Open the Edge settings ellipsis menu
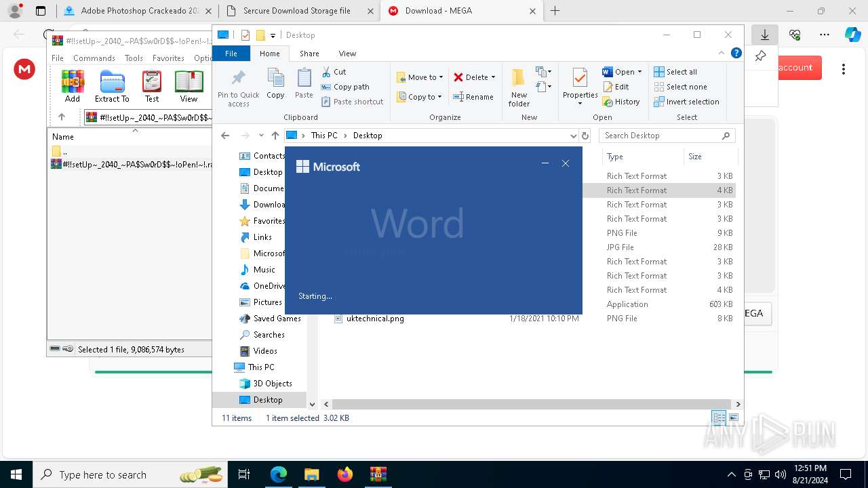The image size is (868, 488). [x=825, y=35]
